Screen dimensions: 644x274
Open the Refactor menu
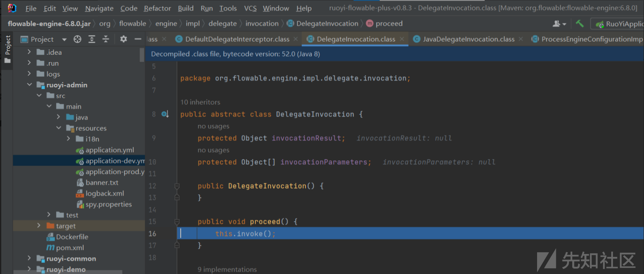pyautogui.click(x=157, y=8)
